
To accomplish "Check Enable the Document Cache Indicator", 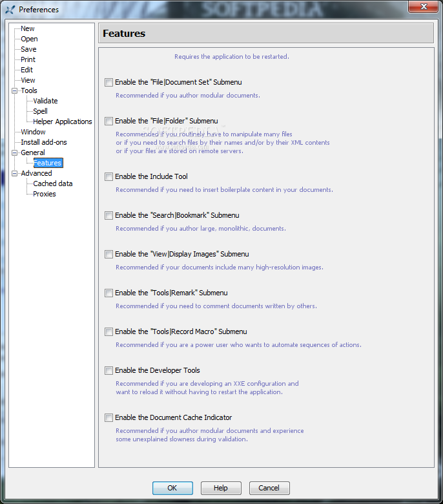I will tap(108, 417).
